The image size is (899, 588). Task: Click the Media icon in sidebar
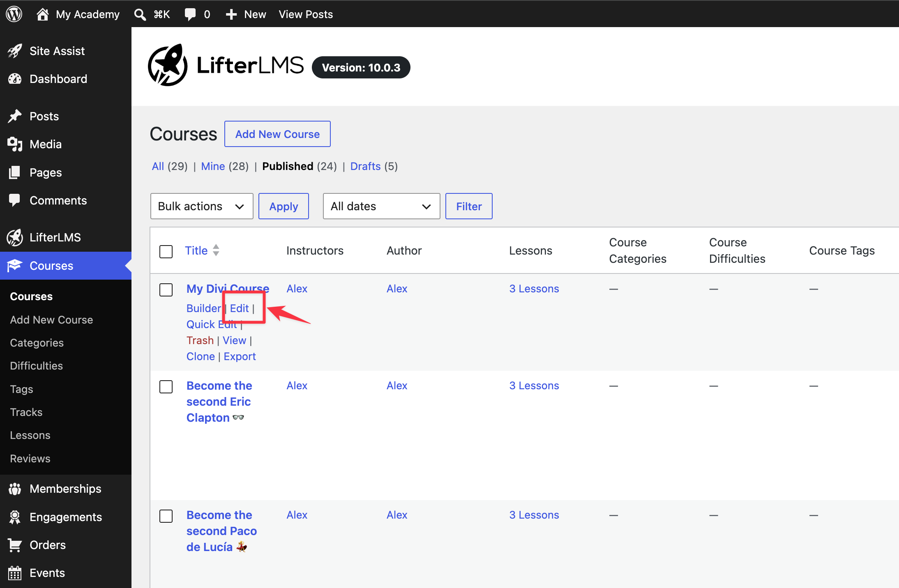click(15, 144)
